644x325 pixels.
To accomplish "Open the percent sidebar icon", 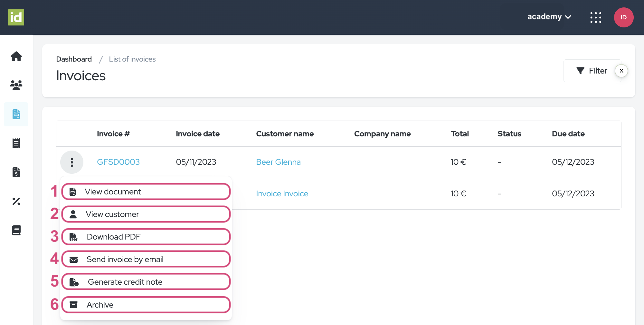I will 16,201.
